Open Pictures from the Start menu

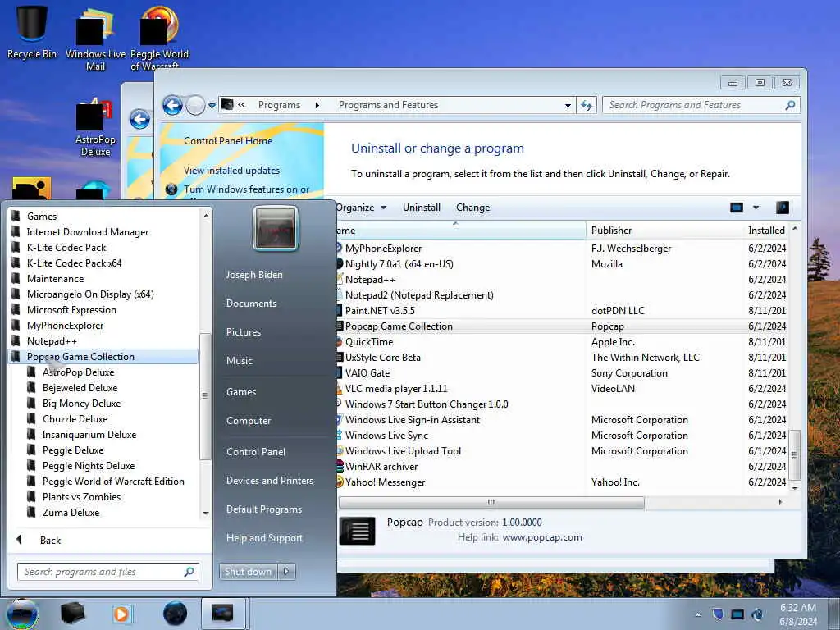click(244, 332)
